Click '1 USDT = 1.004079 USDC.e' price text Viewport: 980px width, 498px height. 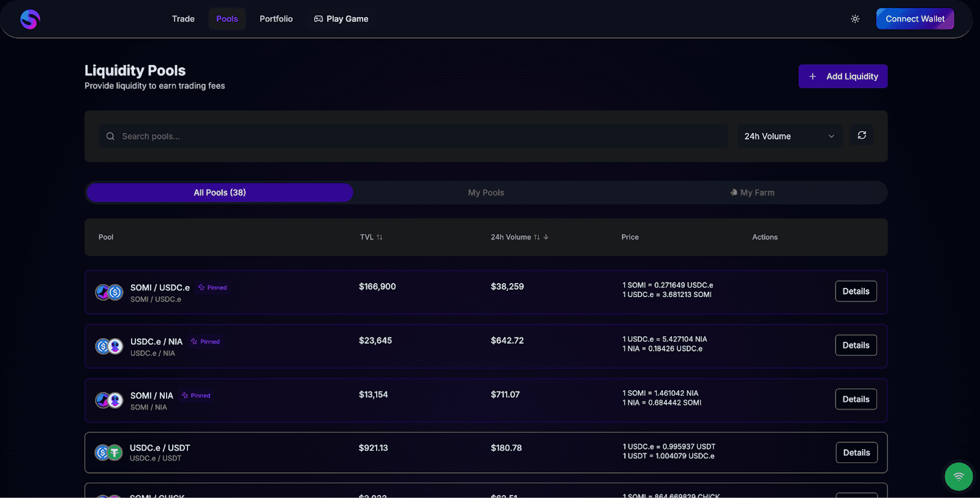pos(668,456)
